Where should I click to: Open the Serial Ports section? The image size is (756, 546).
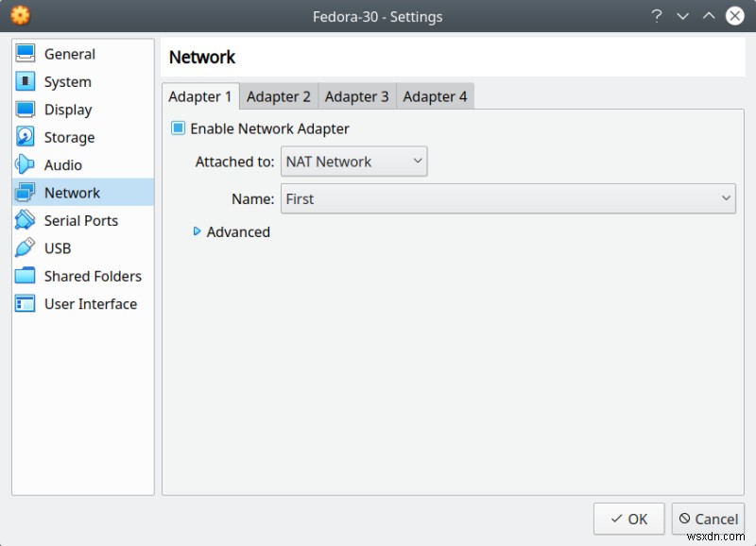pos(27,220)
